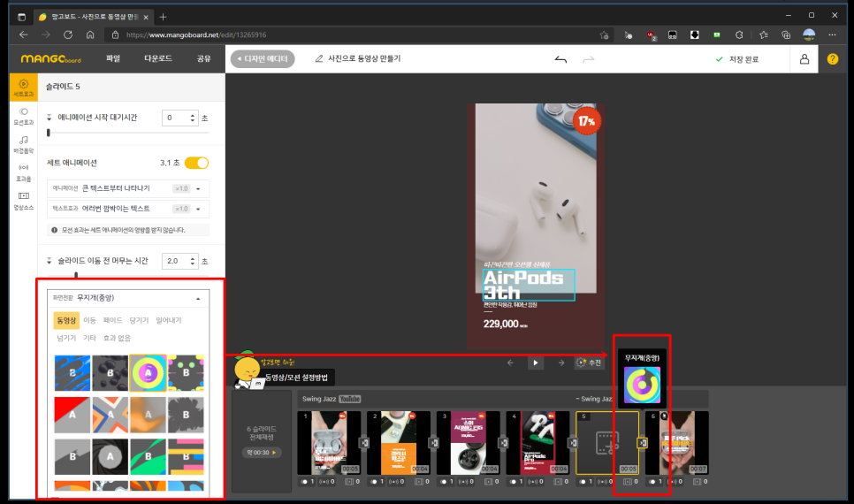Select the 효과 없음 transition option

coord(117,339)
